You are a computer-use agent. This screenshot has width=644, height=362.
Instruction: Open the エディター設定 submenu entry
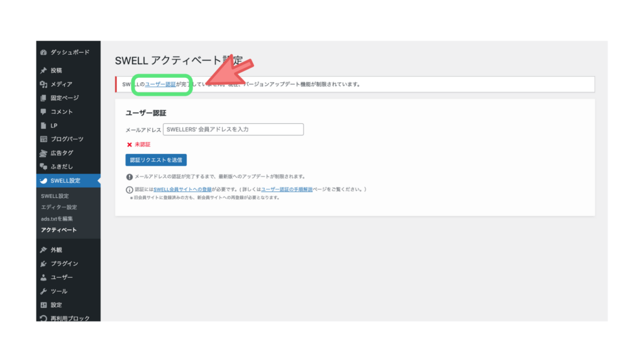coord(59,207)
